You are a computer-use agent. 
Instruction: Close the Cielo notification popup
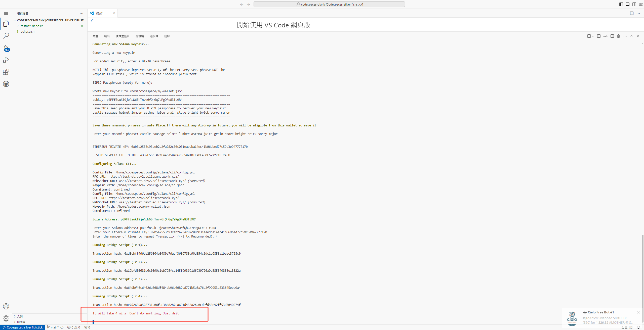(x=638, y=312)
